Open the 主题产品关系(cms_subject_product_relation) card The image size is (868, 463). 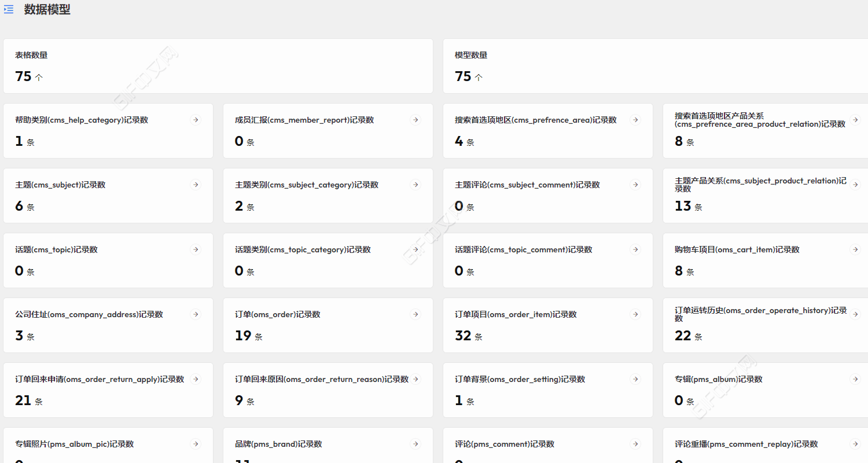click(764, 195)
